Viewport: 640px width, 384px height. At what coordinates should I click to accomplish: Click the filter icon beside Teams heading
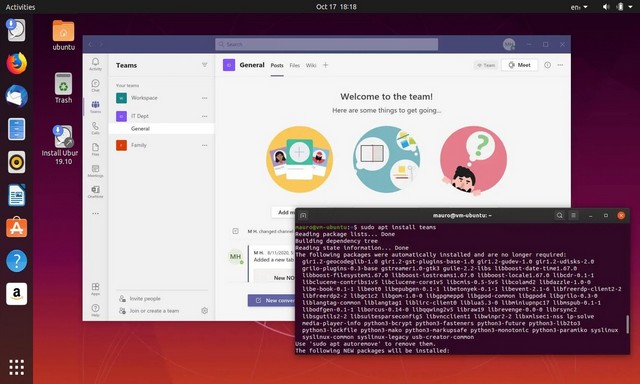pyautogui.click(x=204, y=65)
